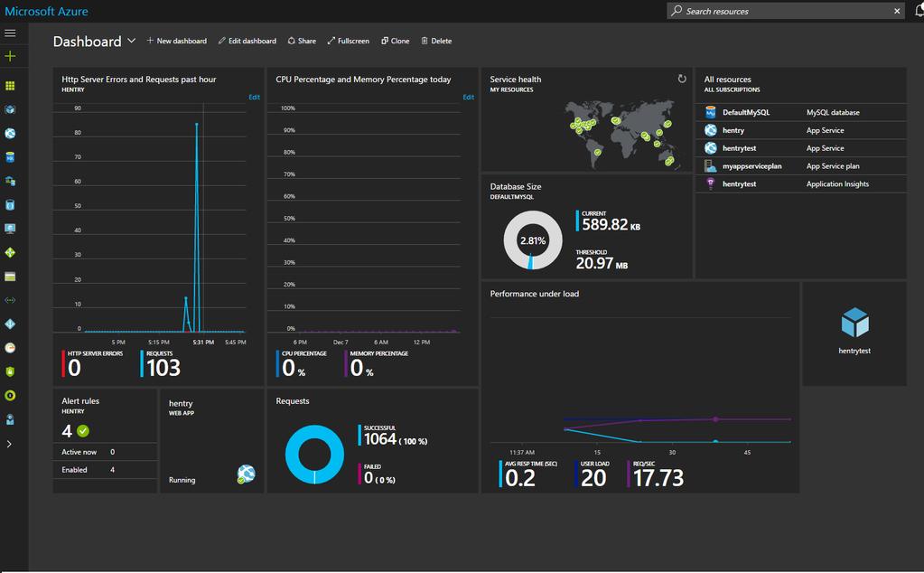Open Storage accounts card icon in sidebar
The image size is (924, 573).
tap(10, 277)
